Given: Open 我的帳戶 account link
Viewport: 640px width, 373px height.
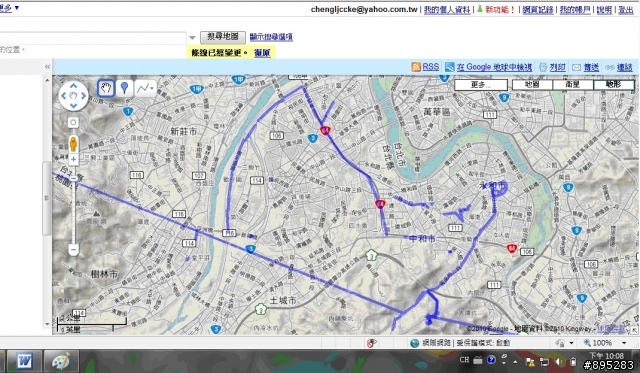Looking at the screenshot, I should (x=575, y=9).
